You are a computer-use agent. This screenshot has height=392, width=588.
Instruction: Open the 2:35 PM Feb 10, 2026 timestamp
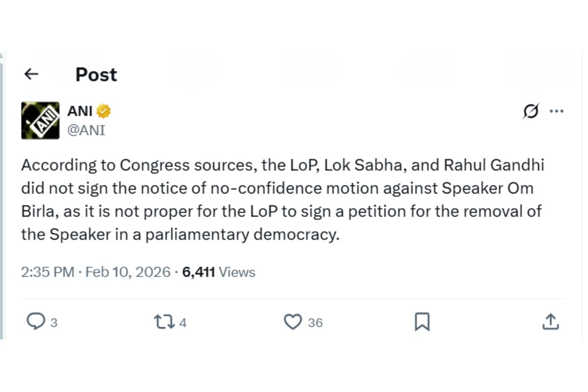96,272
